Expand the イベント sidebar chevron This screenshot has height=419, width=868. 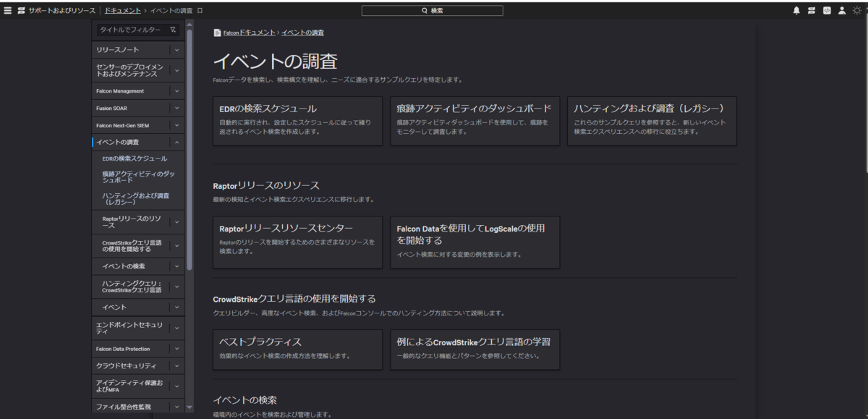click(177, 308)
